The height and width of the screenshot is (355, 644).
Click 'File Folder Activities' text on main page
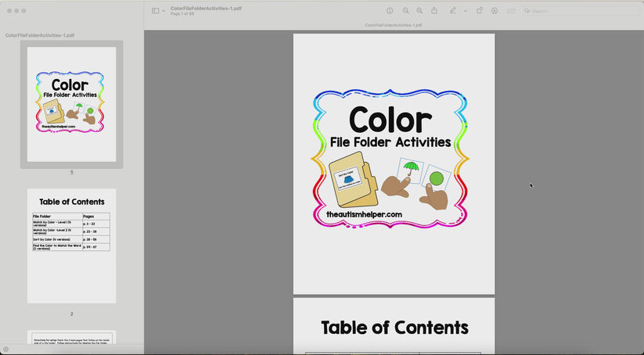[390, 142]
